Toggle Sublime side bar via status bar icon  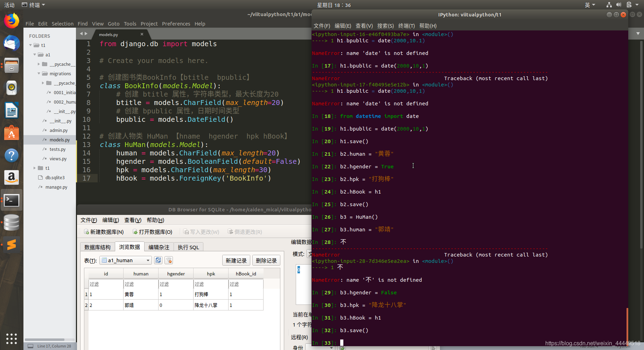[30, 346]
